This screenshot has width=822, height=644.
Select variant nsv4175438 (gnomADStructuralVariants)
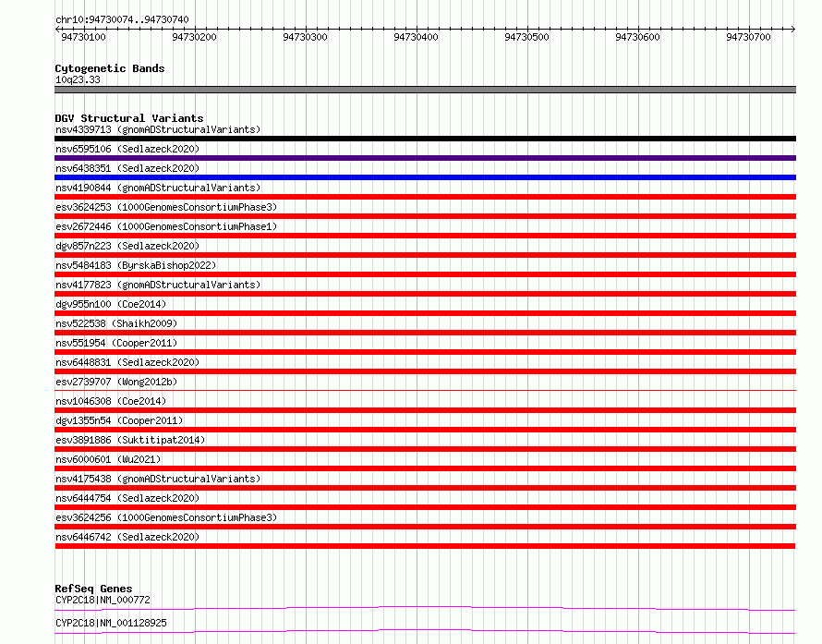click(x=158, y=479)
